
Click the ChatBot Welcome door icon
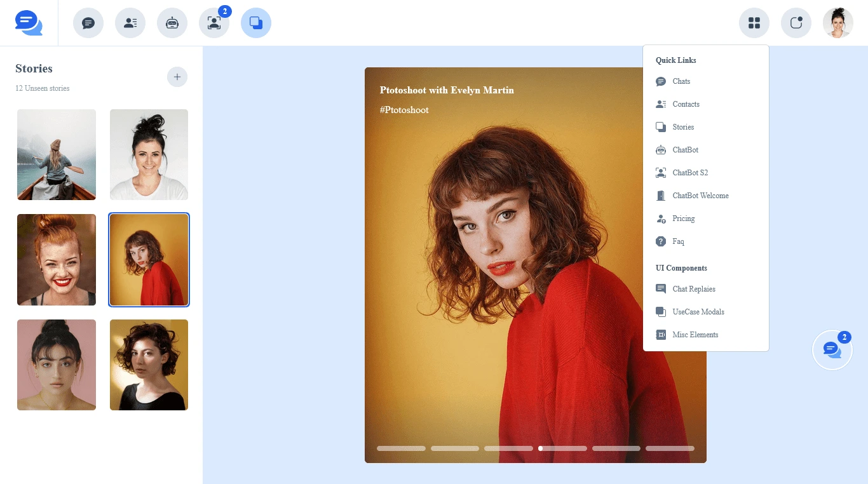point(661,196)
